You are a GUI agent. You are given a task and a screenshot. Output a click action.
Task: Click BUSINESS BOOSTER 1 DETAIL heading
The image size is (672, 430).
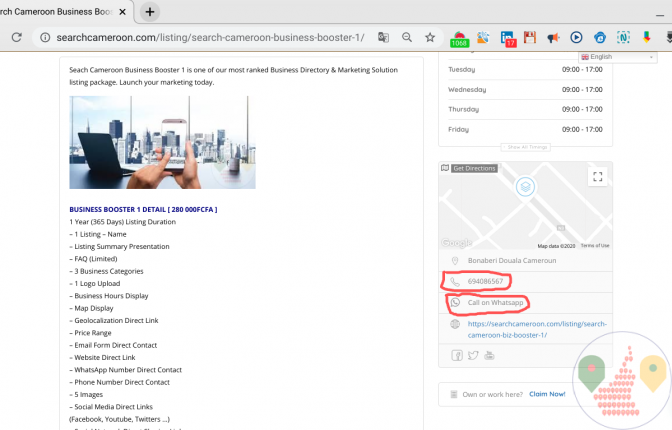[x=143, y=210]
